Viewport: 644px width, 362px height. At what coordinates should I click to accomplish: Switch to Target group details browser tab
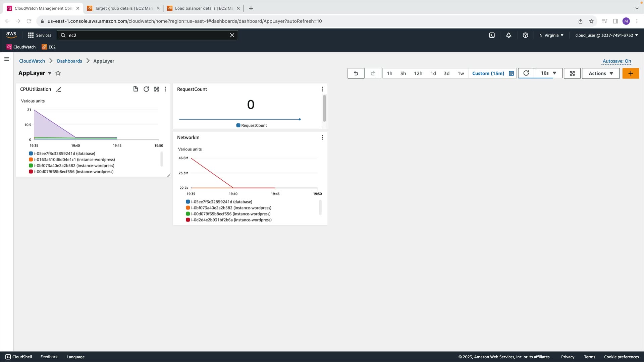(123, 8)
